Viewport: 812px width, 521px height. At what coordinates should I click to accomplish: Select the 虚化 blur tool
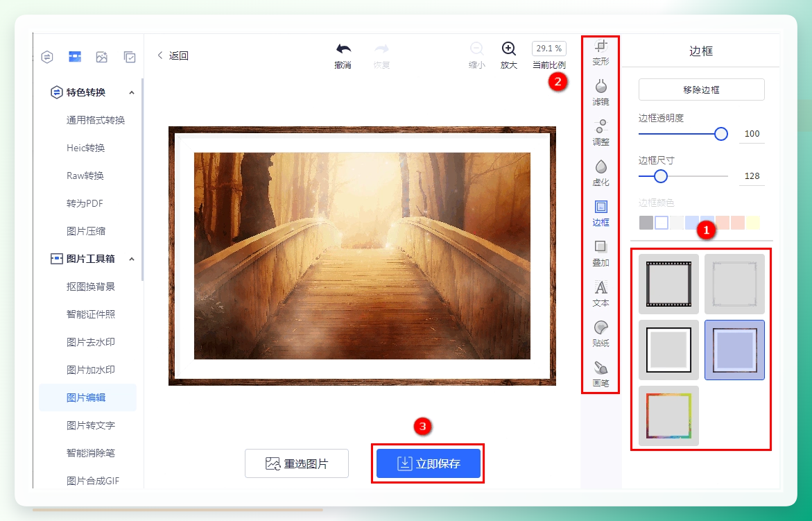pos(601,173)
